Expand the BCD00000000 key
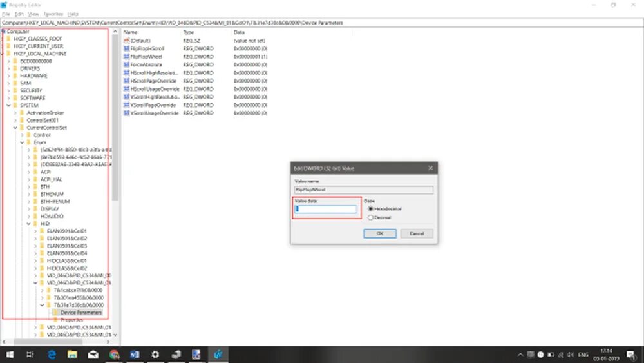 [x=8, y=61]
